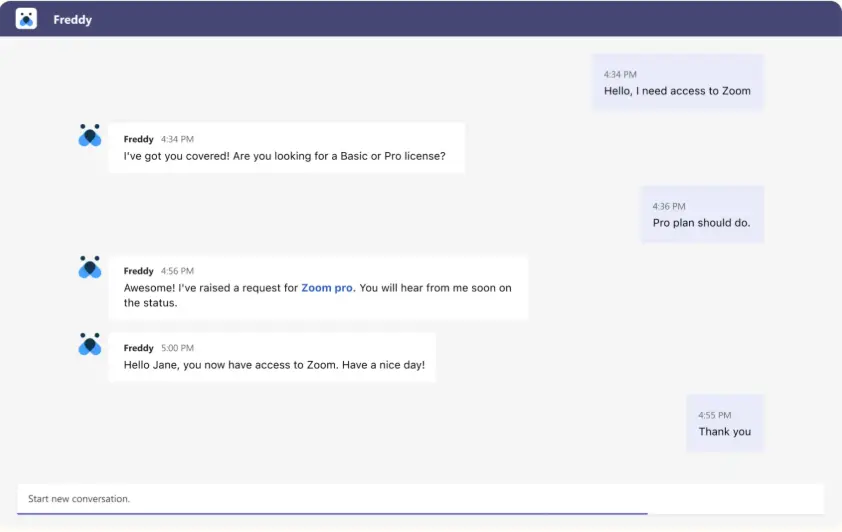Click the Freddy title in the header bar
Viewport: 842px width, 532px height.
pos(72,20)
